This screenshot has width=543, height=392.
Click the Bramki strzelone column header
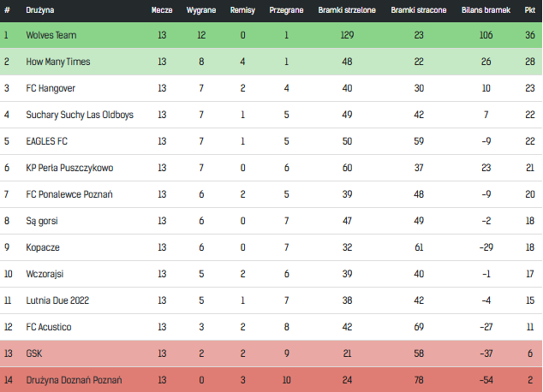pyautogui.click(x=347, y=10)
